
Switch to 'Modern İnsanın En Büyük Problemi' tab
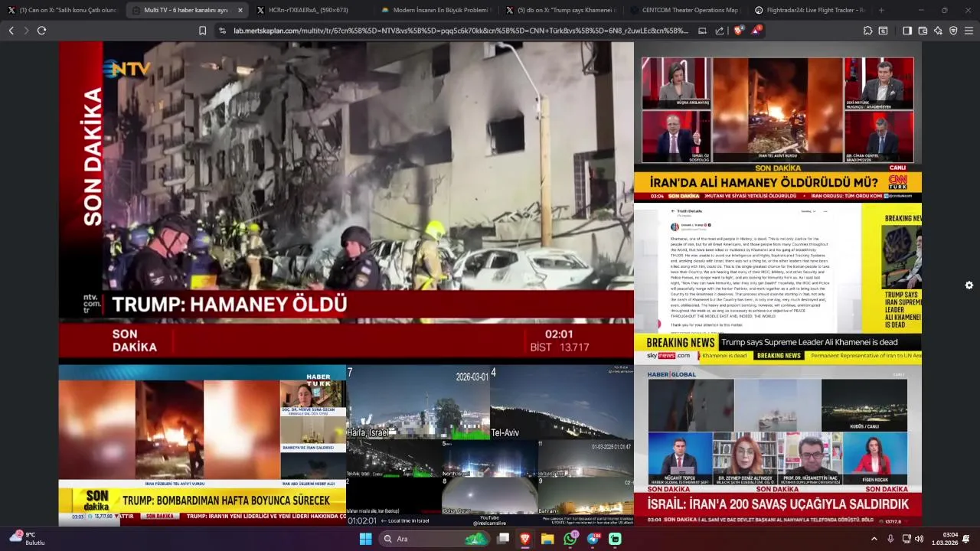coord(435,10)
